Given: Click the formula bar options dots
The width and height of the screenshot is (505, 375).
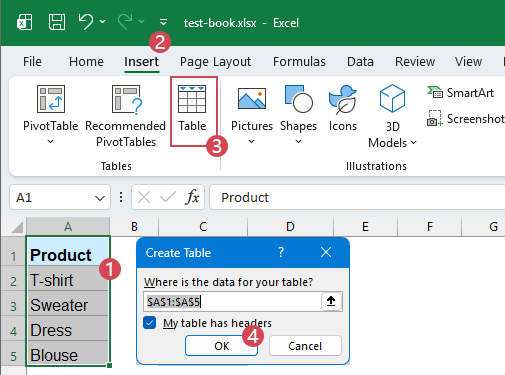Looking at the screenshot, I should [121, 197].
